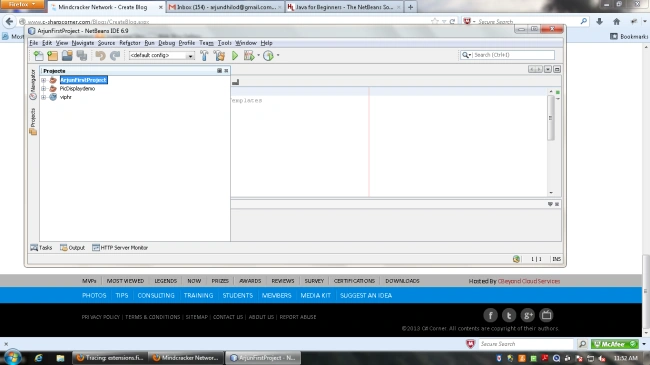Click the bottom panel minimize arrow icon

(550, 204)
